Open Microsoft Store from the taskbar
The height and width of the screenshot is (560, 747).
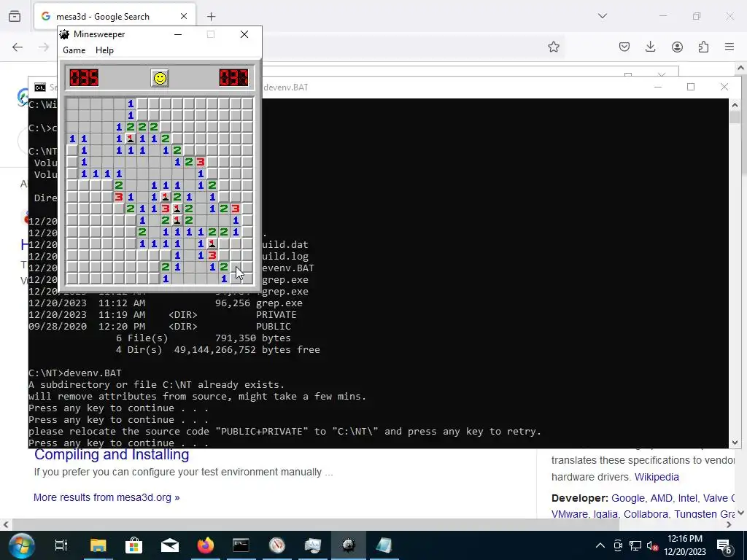point(134,545)
